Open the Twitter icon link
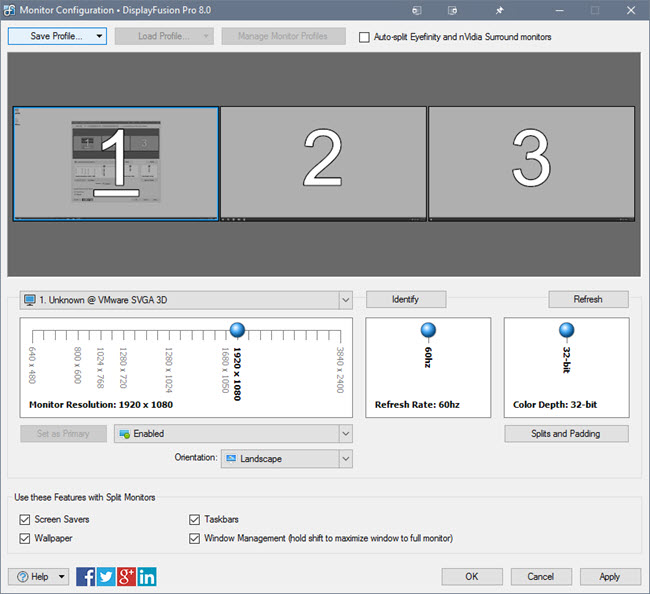 pos(106,577)
